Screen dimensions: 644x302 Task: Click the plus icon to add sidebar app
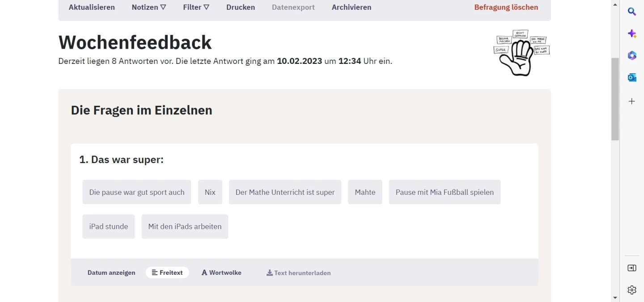(631, 101)
